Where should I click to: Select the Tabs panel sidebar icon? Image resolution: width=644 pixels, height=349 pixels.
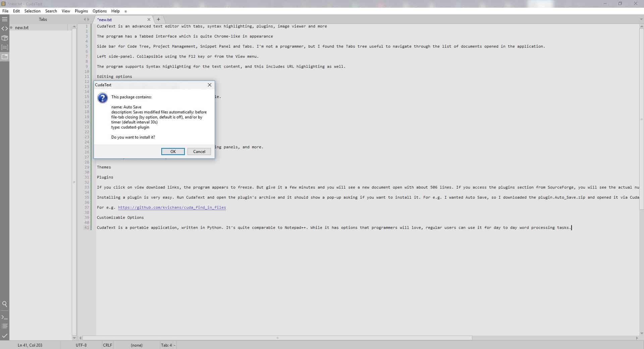5,57
